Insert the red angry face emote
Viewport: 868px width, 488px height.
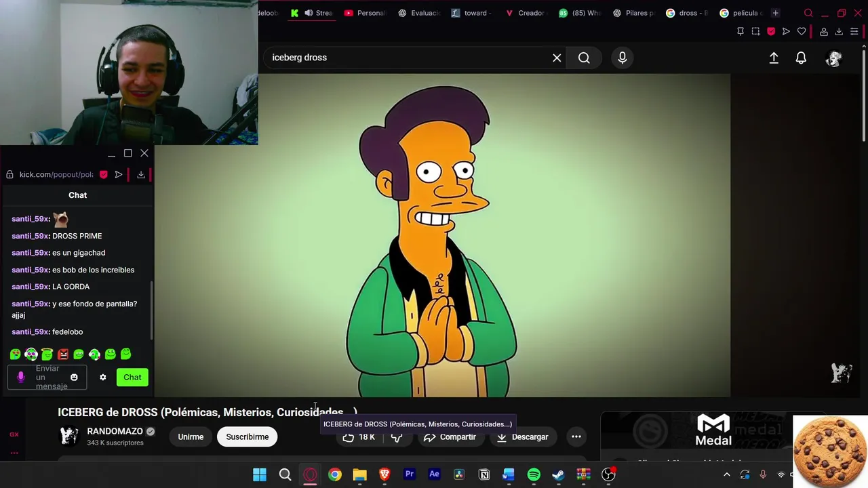pyautogui.click(x=63, y=354)
